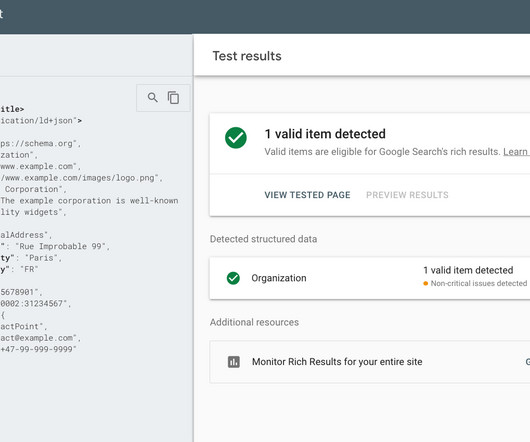Click the code line 'The example corporation is well-known'
The height and width of the screenshot is (442, 530).
point(89,201)
